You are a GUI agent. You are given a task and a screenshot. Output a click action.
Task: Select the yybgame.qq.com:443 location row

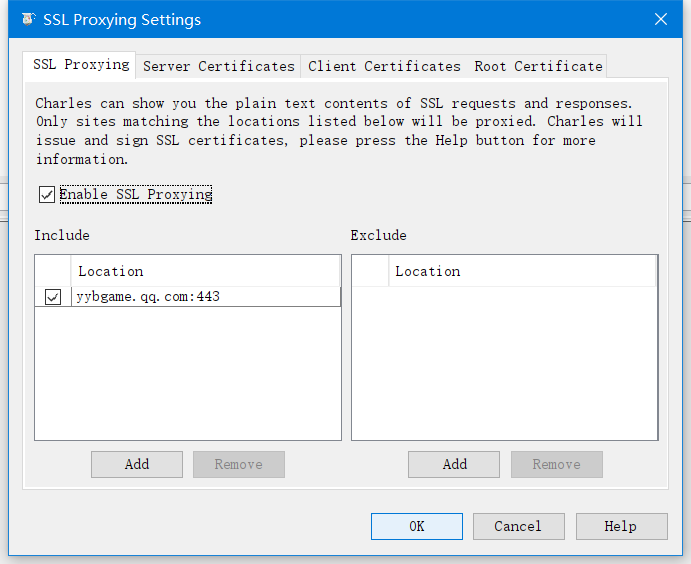coord(188,297)
